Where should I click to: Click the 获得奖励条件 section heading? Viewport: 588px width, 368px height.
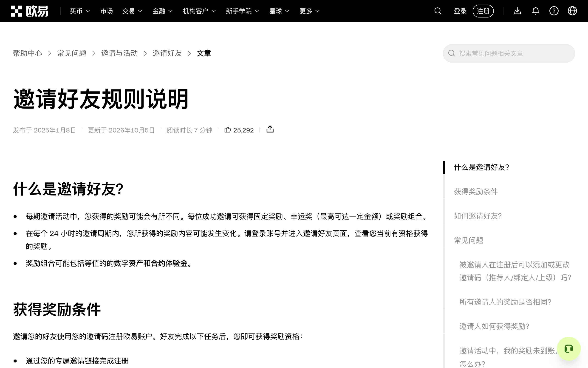pyautogui.click(x=57, y=310)
